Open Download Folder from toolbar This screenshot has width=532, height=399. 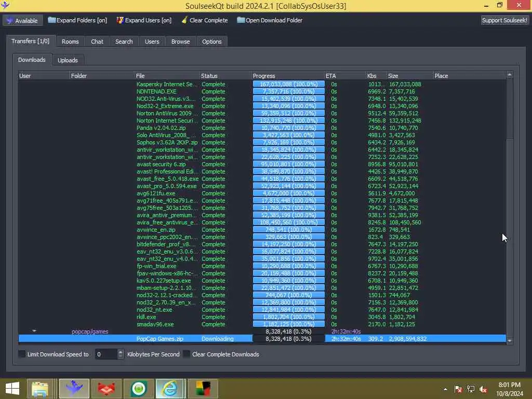pyautogui.click(x=270, y=20)
